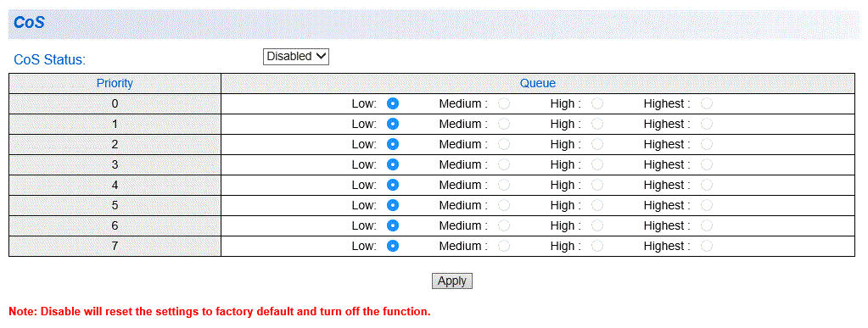This screenshot has width=868, height=328.
Task: Select High queue for priority 5
Action: pyautogui.click(x=596, y=205)
